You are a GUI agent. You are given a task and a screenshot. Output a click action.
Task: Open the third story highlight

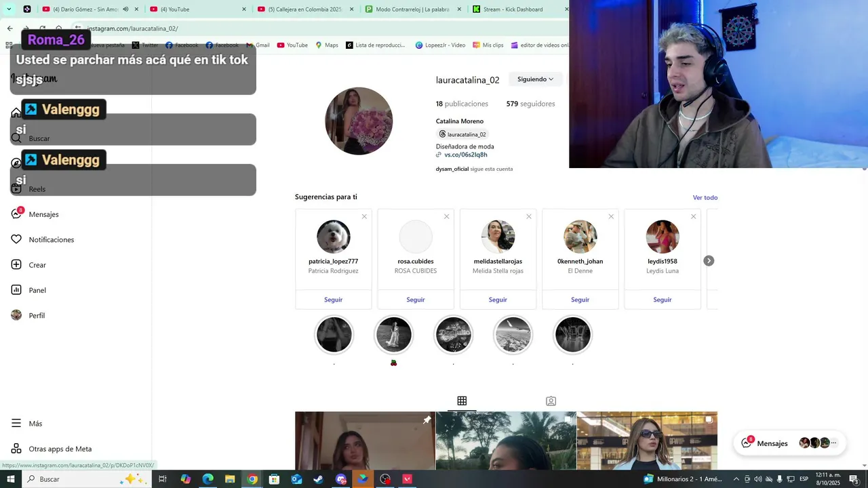(x=453, y=335)
